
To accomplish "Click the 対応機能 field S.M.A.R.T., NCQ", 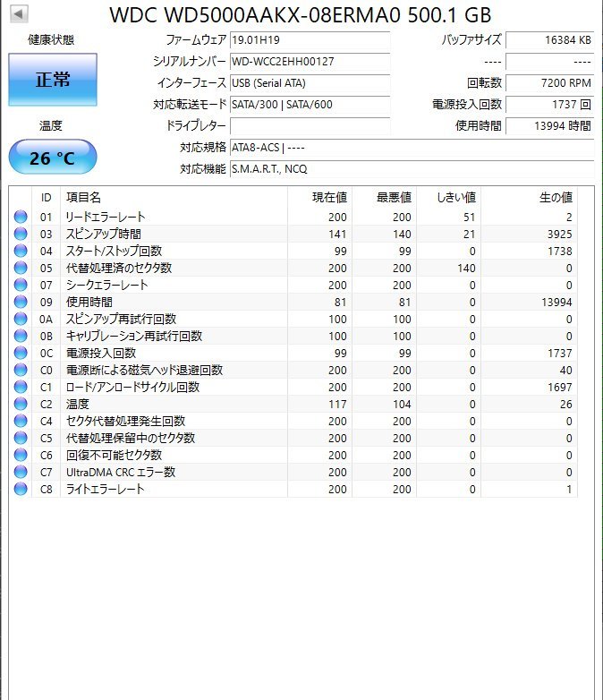I will point(412,169).
